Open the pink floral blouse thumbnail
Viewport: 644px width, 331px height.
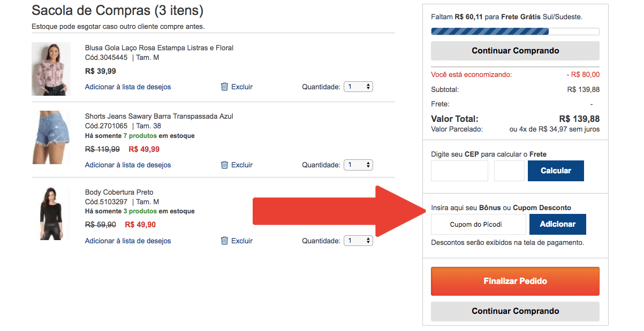[51, 69]
